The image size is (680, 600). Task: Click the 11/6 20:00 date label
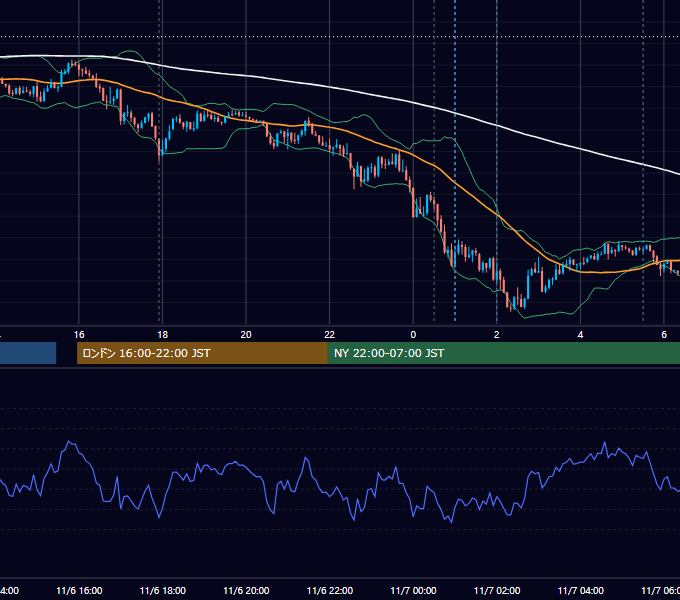click(x=246, y=590)
